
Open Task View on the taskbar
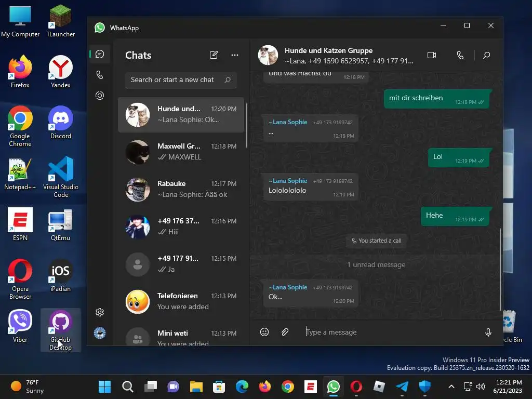(x=151, y=387)
